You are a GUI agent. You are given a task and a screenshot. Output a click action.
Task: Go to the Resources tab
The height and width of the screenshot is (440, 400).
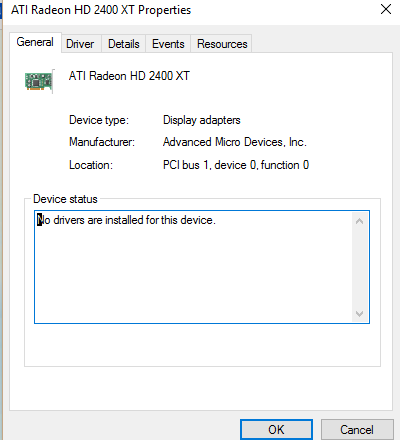[222, 44]
